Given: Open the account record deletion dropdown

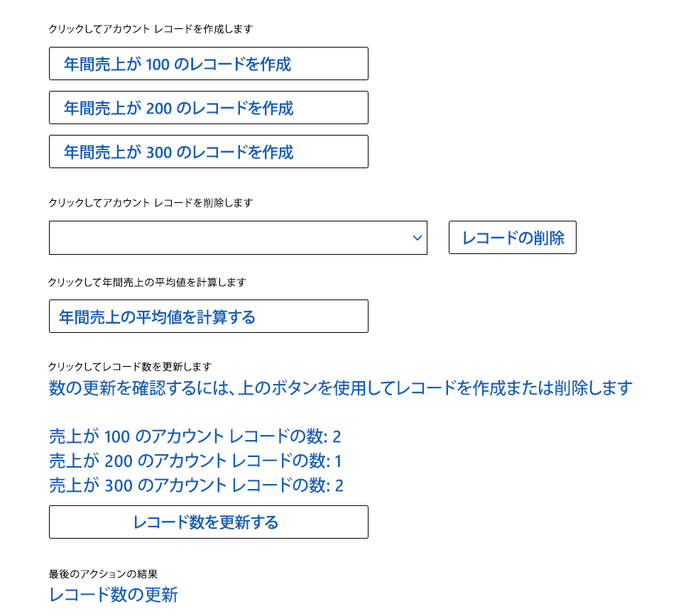Looking at the screenshot, I should point(238,238).
